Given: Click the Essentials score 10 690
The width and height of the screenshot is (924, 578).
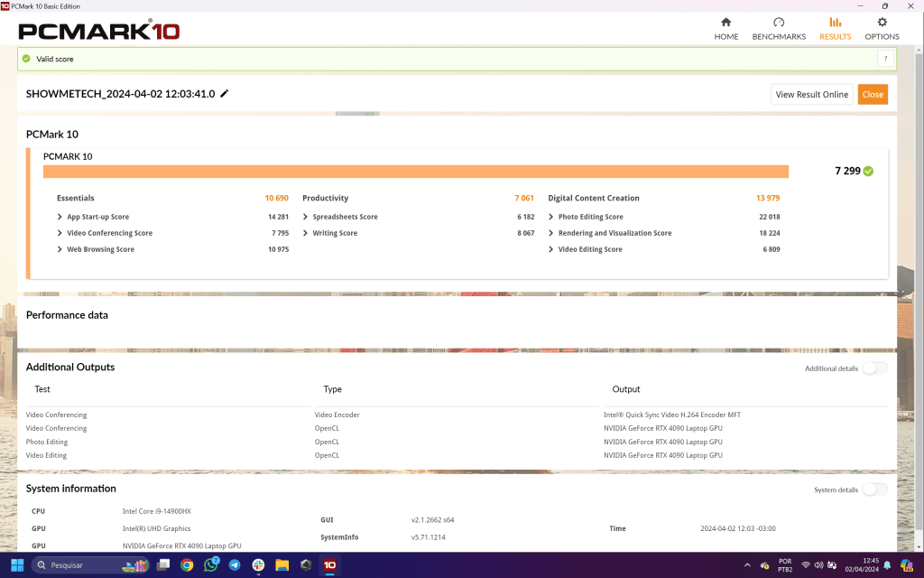Looking at the screenshot, I should tap(276, 198).
